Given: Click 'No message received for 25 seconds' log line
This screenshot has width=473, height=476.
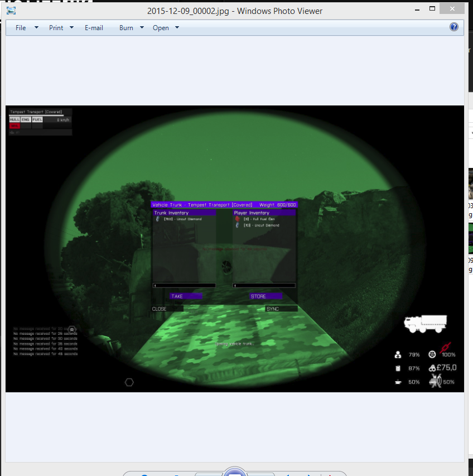Looking at the screenshot, I should 46,333.
